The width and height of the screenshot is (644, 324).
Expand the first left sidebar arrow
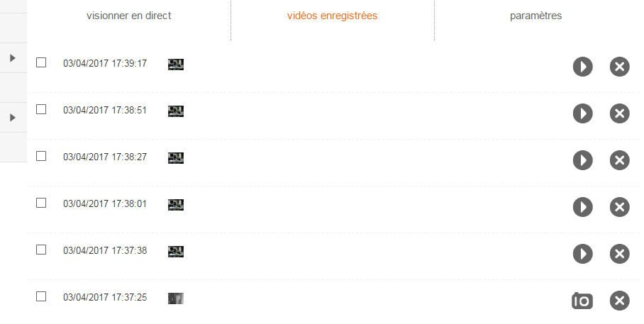[x=13, y=58]
